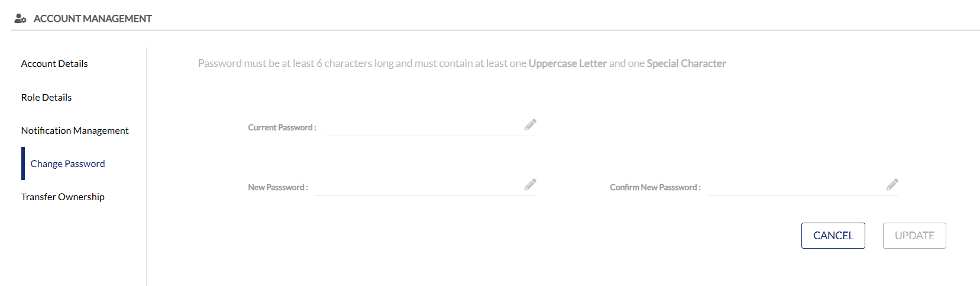Select the Change Password tab
980x286 pixels.
(x=67, y=163)
